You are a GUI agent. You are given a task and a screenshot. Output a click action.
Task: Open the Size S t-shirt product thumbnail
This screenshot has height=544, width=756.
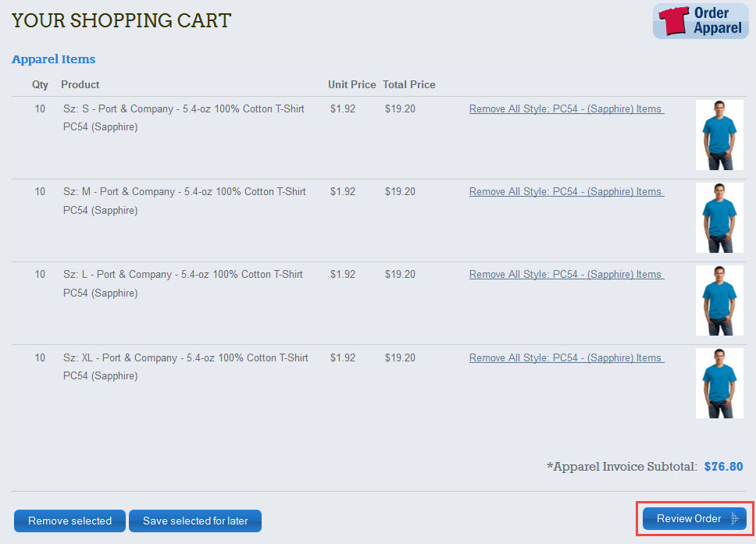point(719,134)
